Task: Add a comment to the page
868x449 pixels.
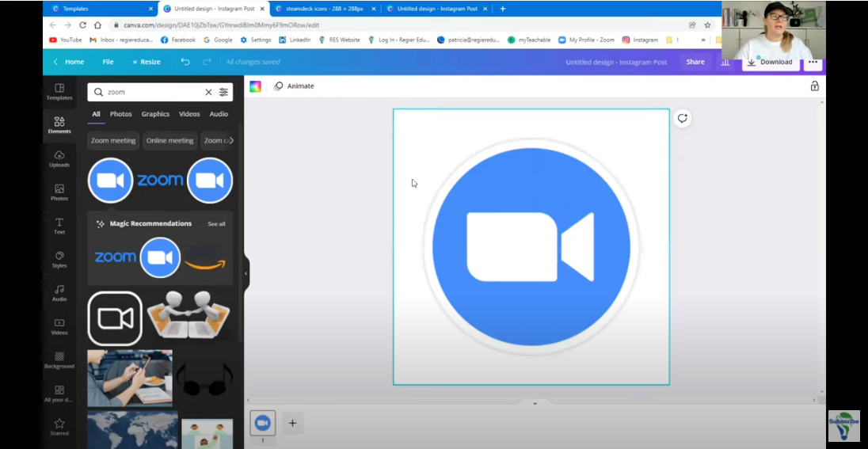Action: click(683, 118)
